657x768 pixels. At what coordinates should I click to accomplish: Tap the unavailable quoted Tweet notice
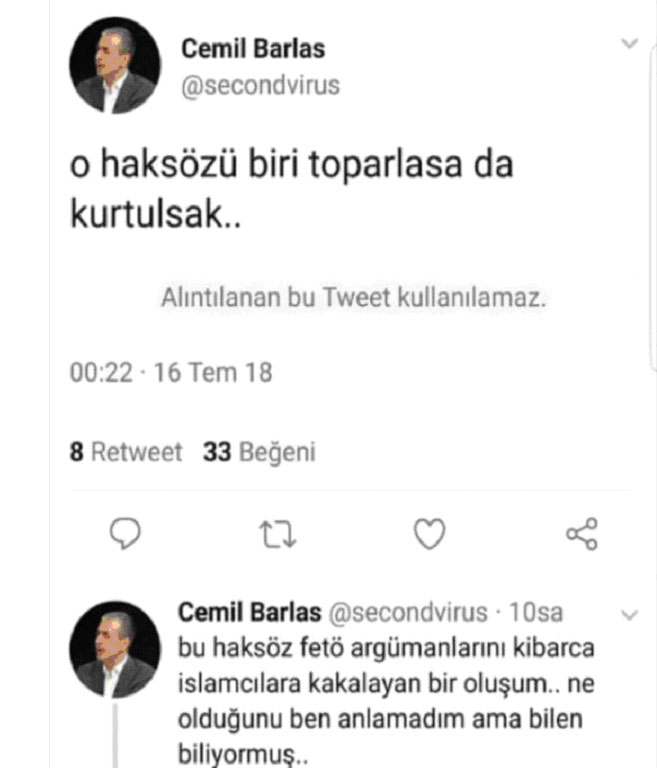[x=353, y=298]
